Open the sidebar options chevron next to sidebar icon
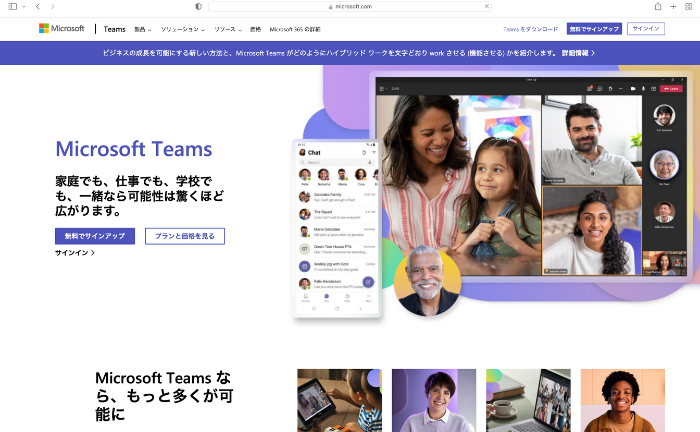 (x=24, y=7)
